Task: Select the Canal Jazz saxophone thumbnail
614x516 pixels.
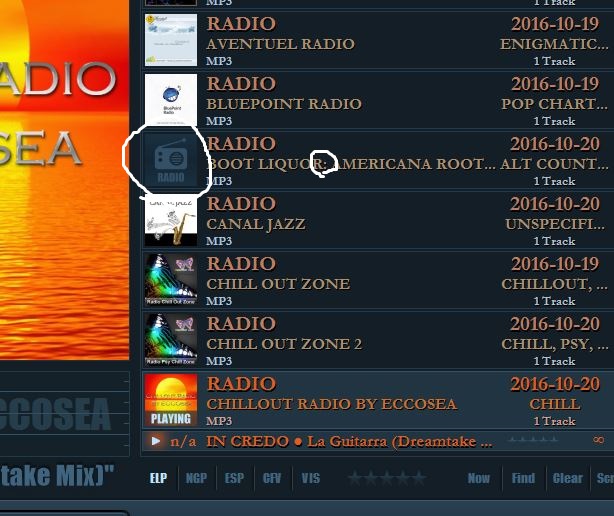Action: click(x=171, y=221)
